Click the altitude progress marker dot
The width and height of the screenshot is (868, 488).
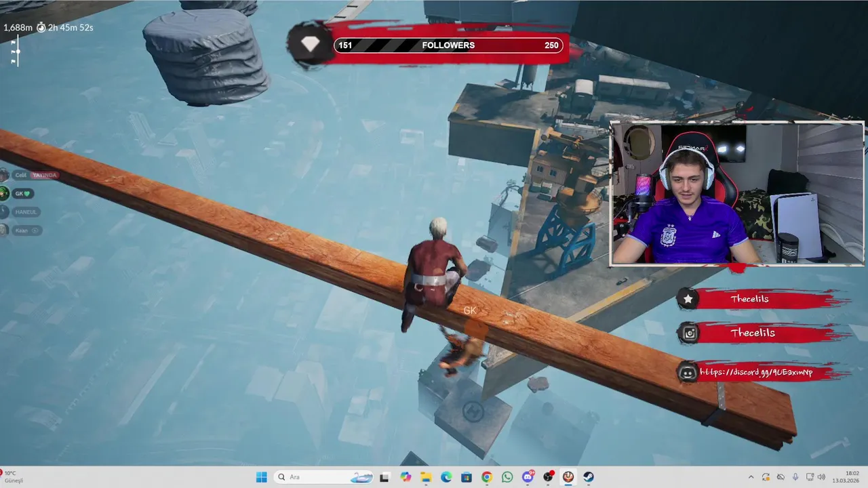18,52
